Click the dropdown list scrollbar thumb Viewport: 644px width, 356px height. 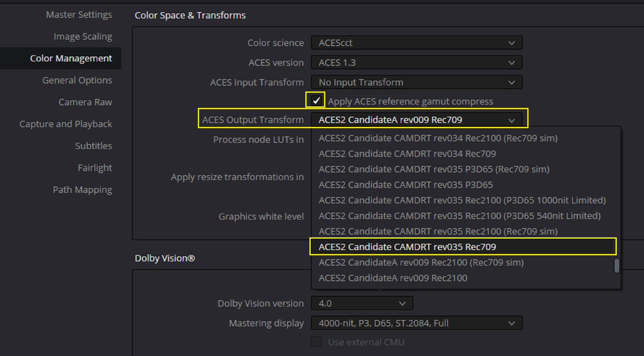[617, 266]
